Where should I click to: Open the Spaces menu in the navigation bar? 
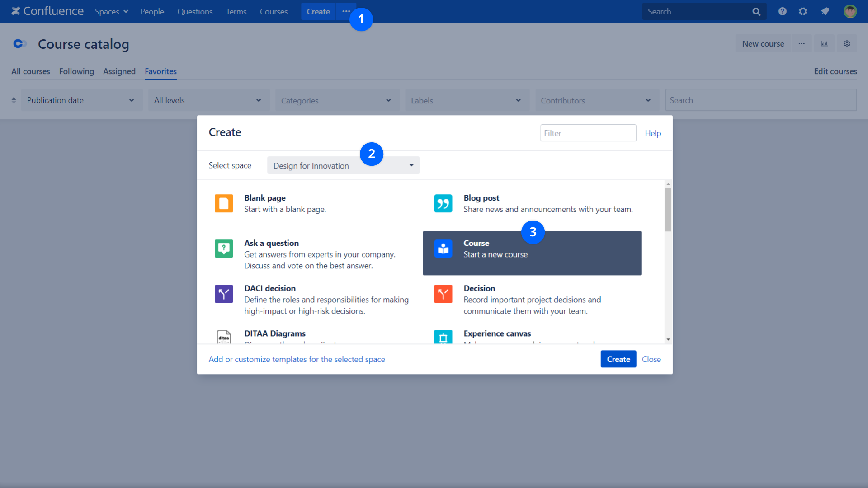[111, 11]
